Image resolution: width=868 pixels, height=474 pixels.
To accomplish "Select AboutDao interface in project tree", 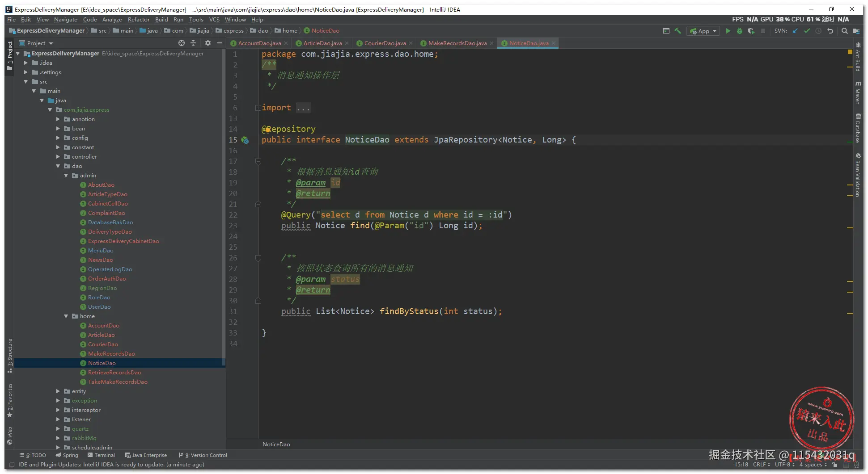I will click(101, 185).
